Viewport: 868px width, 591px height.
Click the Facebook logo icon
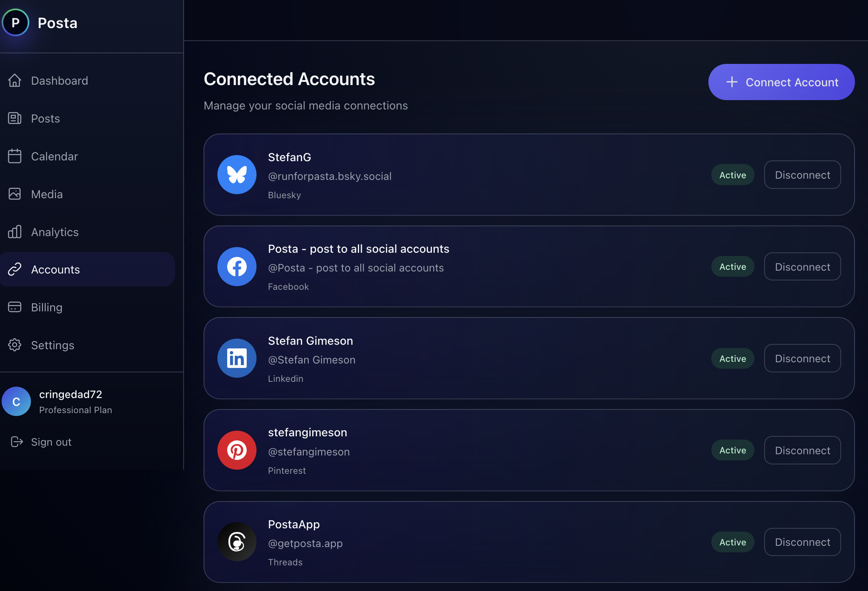237,267
